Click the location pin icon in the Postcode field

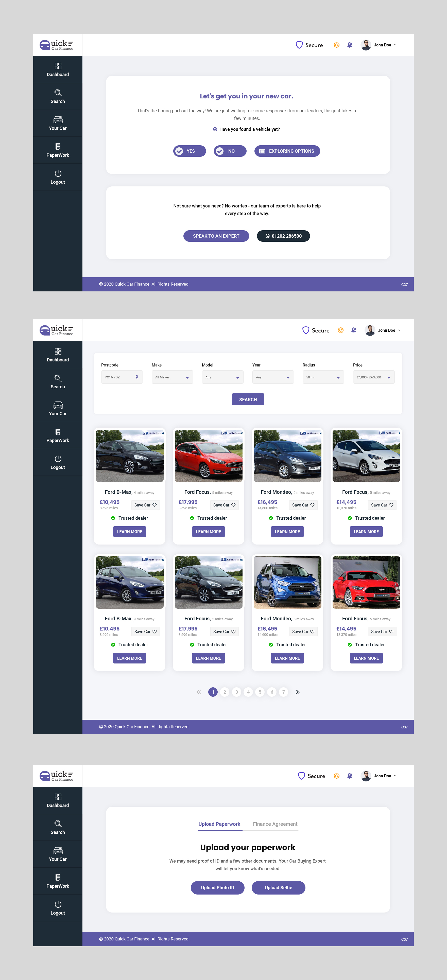click(137, 377)
